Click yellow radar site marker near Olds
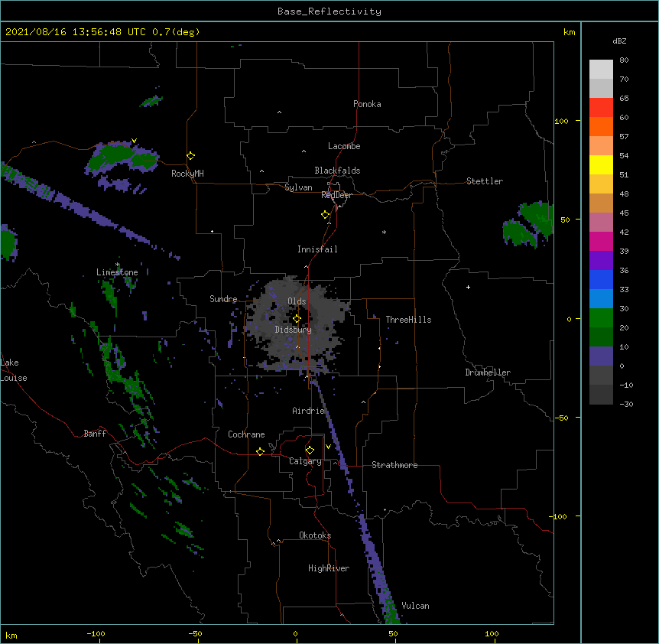Screen dimensions: 659x644 tap(297, 319)
